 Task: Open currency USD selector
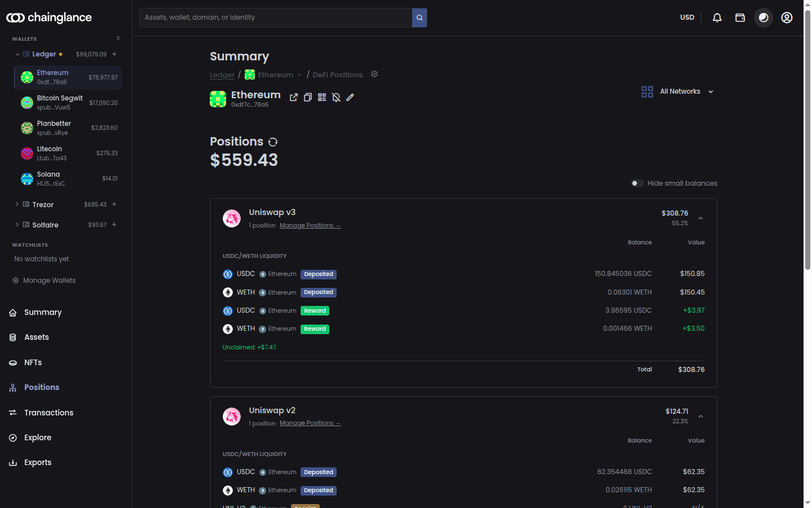(687, 17)
